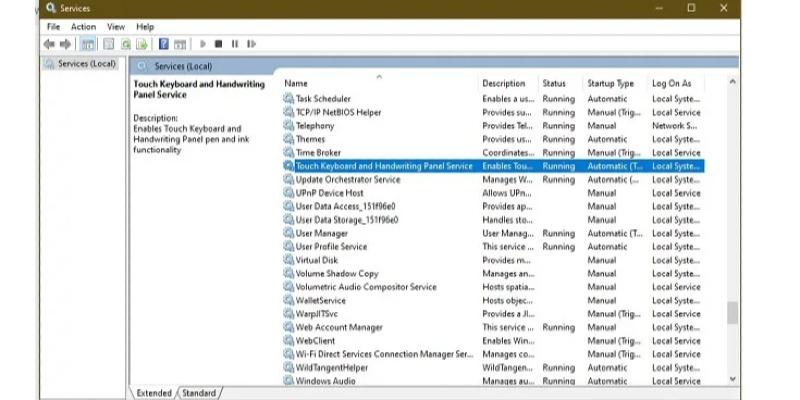Click the gear icon beside Windows Audio

(289, 381)
